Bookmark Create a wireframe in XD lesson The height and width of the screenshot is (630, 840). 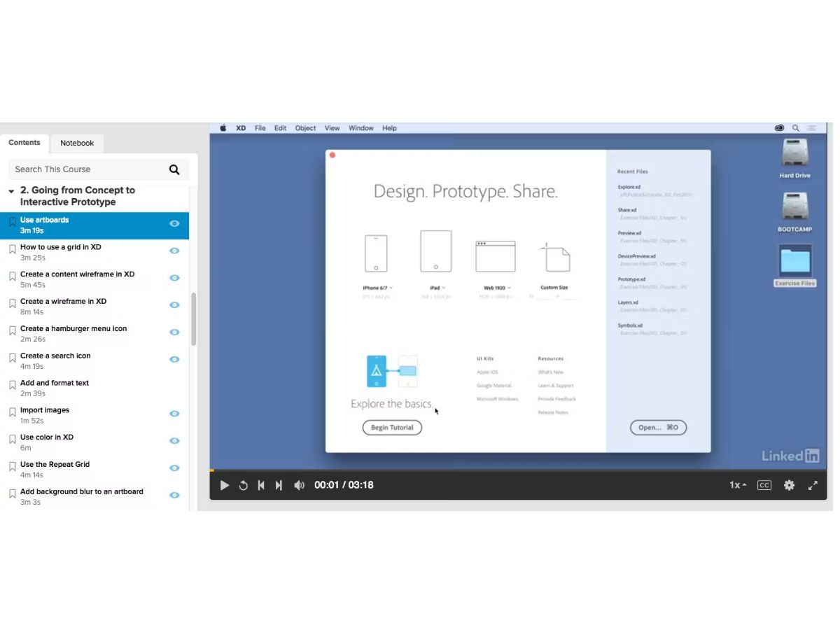click(x=12, y=304)
